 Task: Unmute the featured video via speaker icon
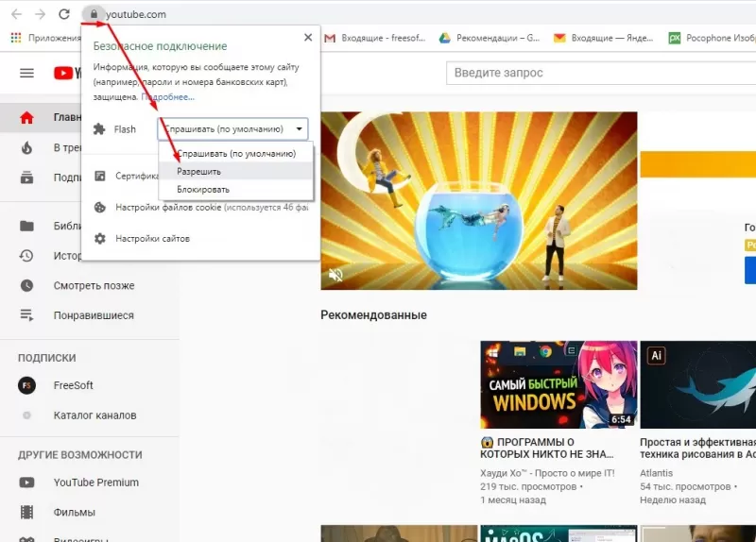click(335, 275)
